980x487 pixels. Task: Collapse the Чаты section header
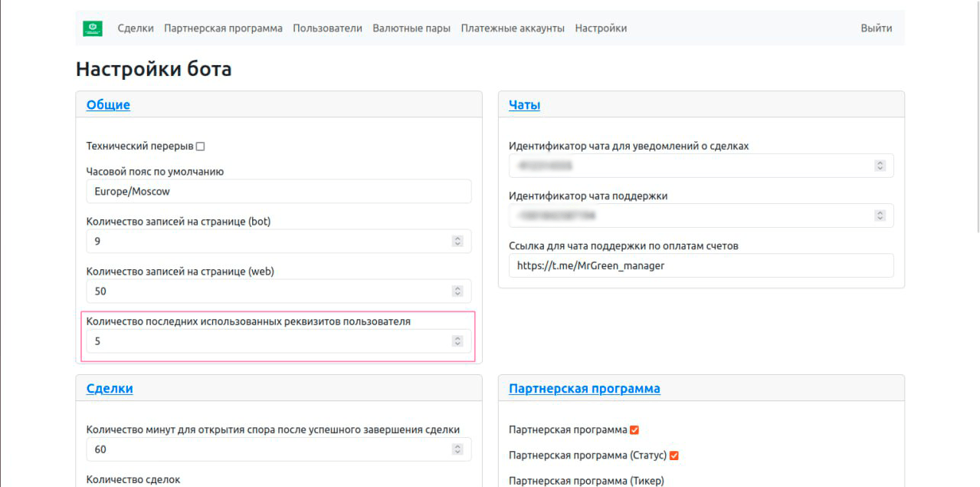coord(524,105)
